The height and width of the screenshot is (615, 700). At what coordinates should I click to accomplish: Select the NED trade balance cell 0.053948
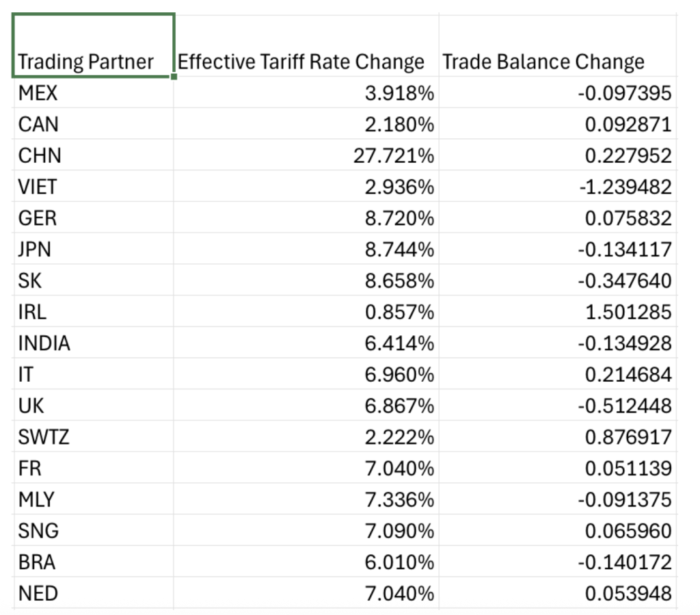click(557, 594)
